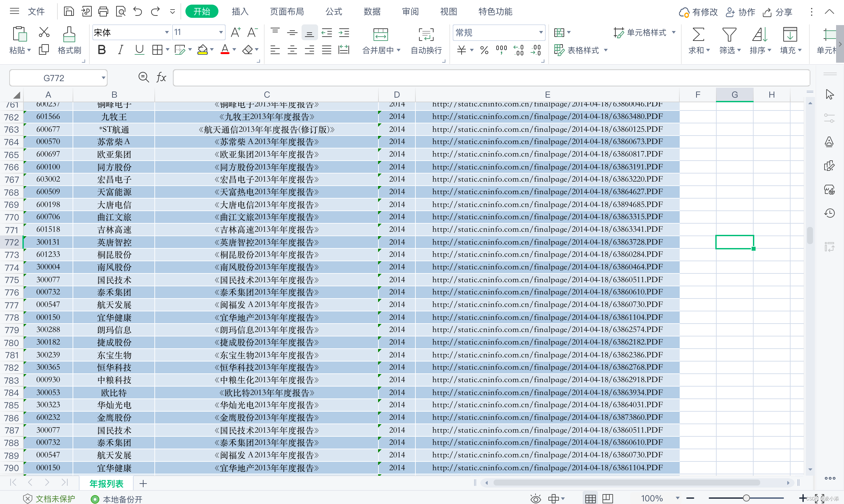Toggle bold formatting
Viewport: 844px width, 504px height.
pos(101,50)
